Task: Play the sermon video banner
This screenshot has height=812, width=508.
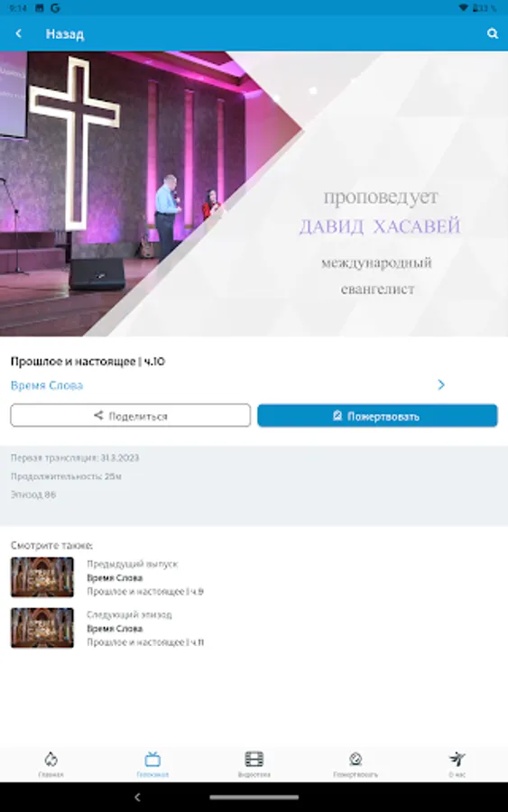Action: 254,194
